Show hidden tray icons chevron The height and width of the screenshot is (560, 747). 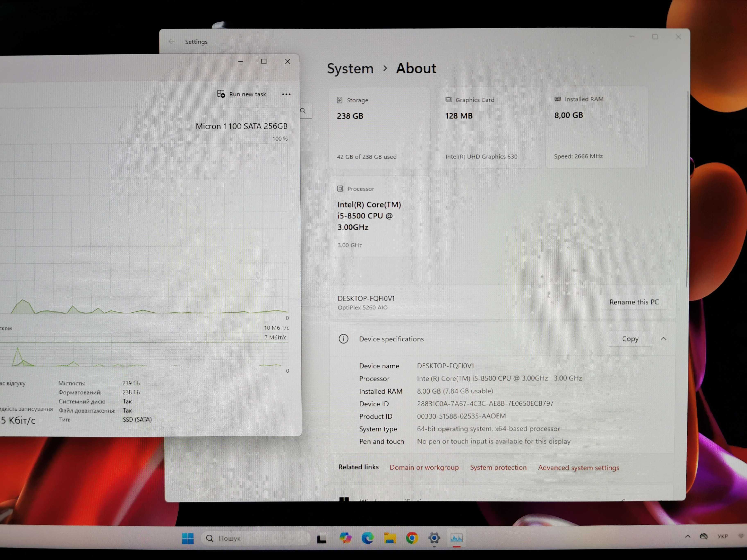point(688,536)
